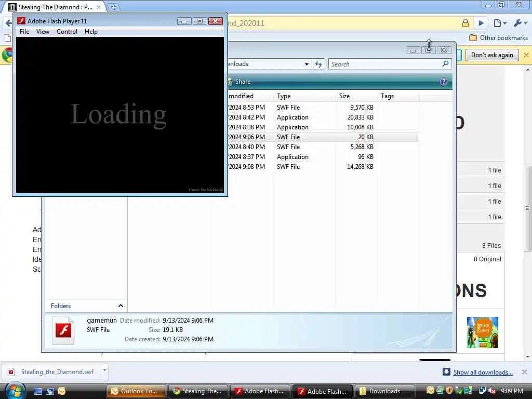The width and height of the screenshot is (532, 399).
Task: Select the 5,268 KB SWF file row
Action: 323,147
